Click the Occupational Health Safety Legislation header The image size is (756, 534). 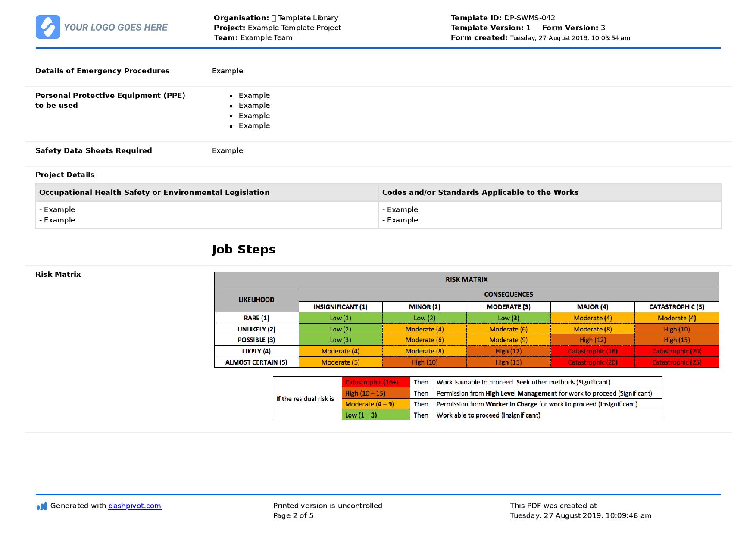[x=154, y=193]
